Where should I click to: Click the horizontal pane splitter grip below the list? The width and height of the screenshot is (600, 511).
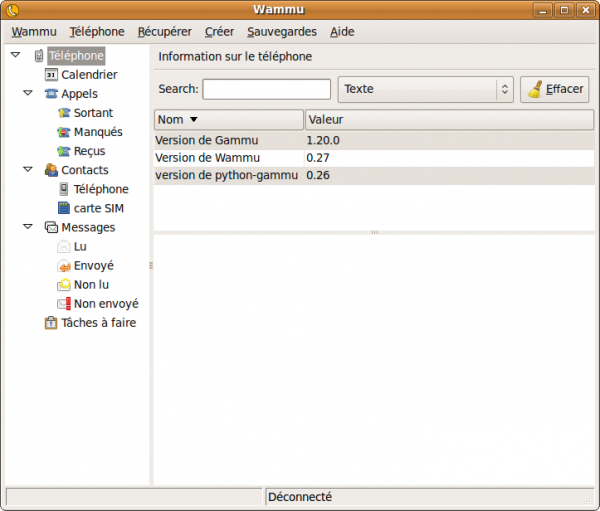[x=375, y=232]
